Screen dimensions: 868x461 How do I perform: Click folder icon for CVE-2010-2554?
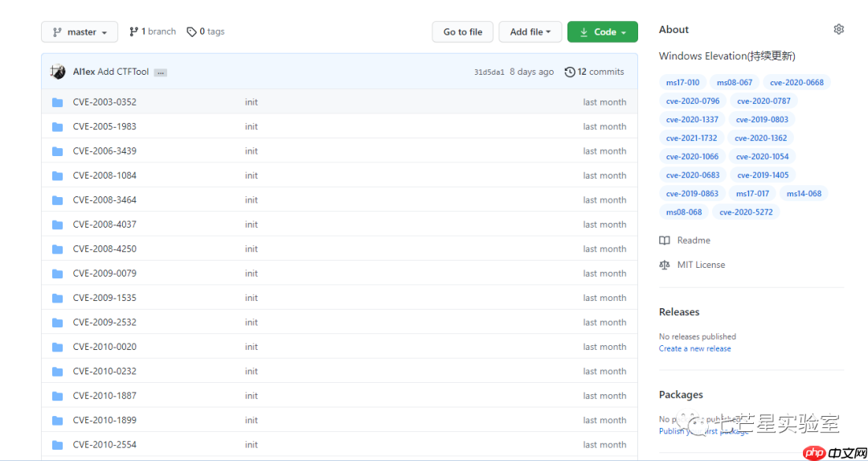58,444
